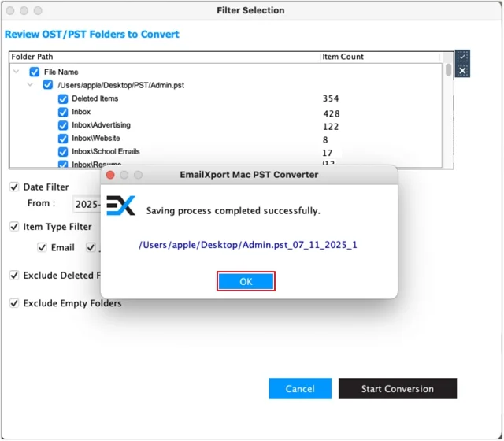Click the OK button in the dialog

coord(246,282)
